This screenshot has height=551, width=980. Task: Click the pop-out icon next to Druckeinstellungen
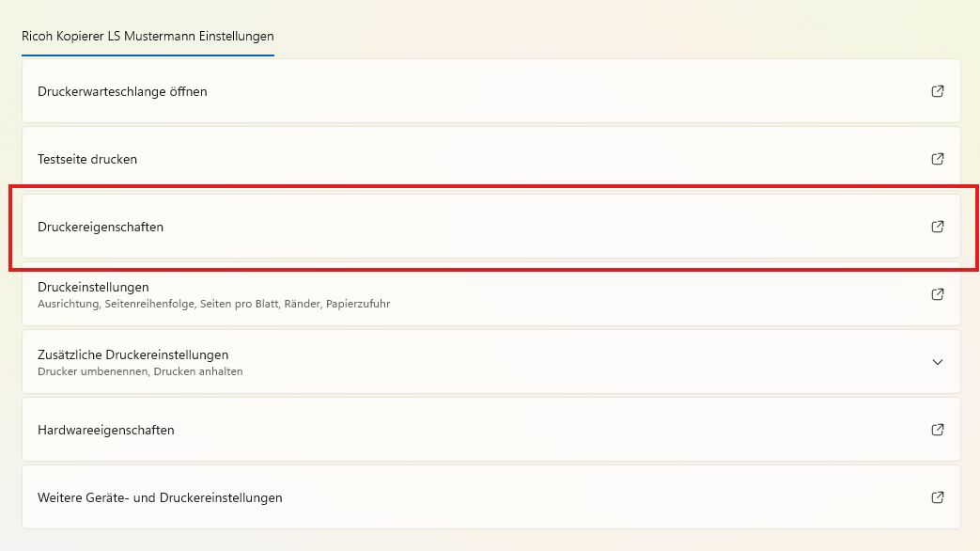pos(937,294)
